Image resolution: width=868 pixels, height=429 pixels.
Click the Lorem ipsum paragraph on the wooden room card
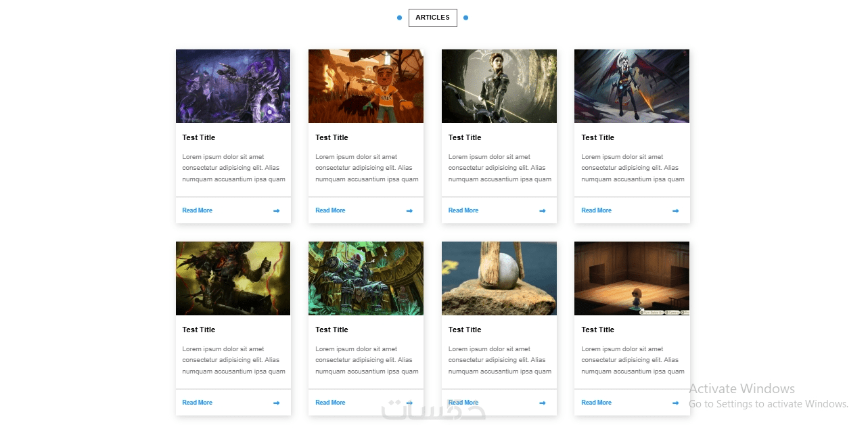pos(633,360)
